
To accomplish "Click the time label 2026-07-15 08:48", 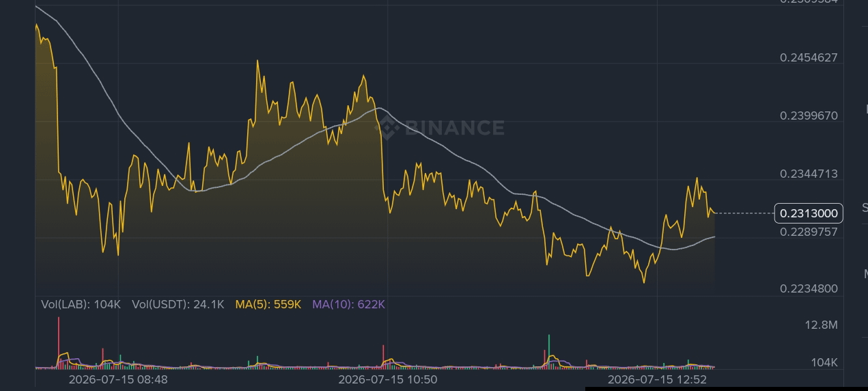I will 118,379.
